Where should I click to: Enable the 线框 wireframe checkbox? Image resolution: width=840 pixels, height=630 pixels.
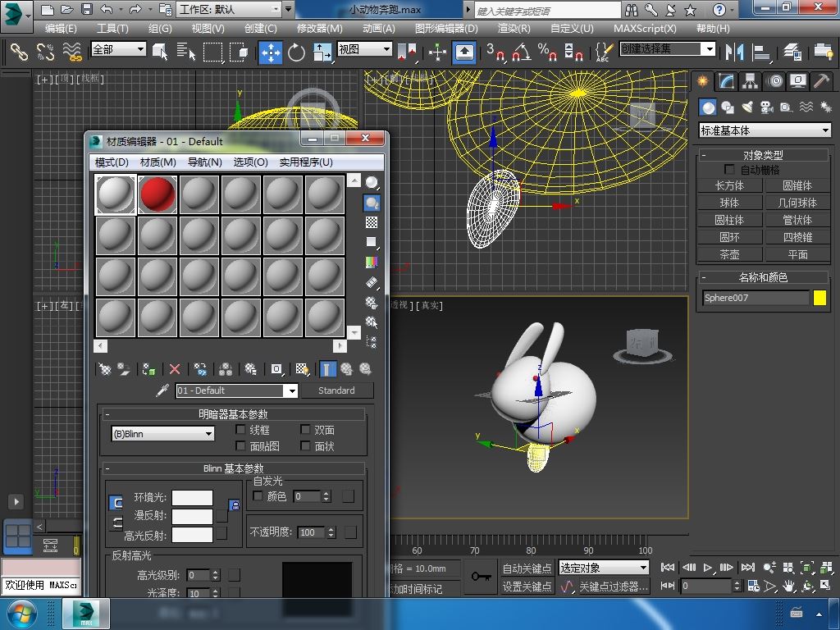pyautogui.click(x=241, y=429)
